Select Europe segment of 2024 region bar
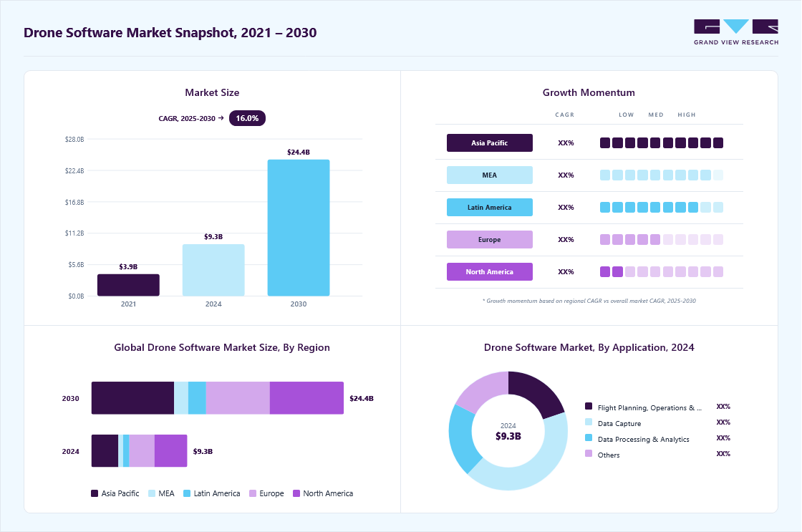 click(142, 450)
